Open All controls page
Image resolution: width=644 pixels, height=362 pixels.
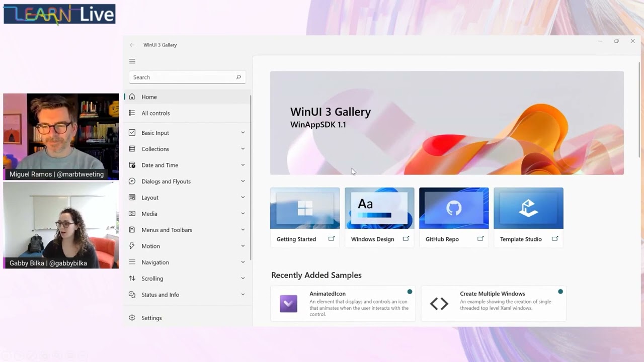(187, 113)
